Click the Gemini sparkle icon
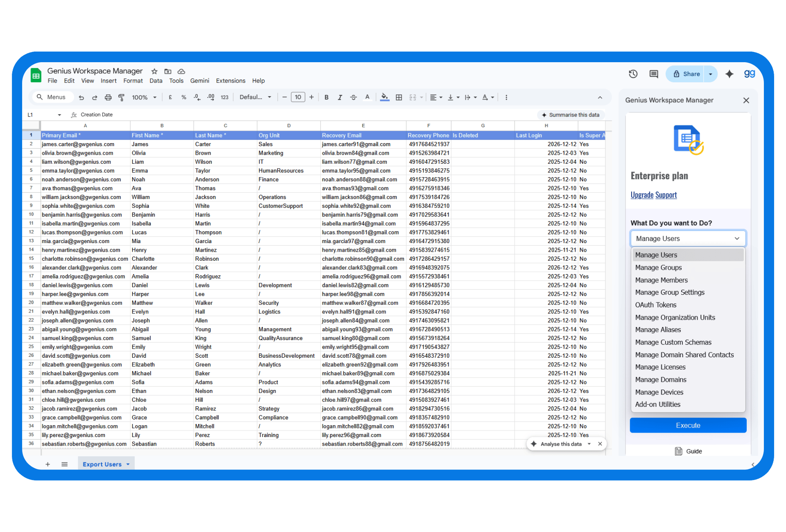The height and width of the screenshot is (532, 786). pos(729,74)
